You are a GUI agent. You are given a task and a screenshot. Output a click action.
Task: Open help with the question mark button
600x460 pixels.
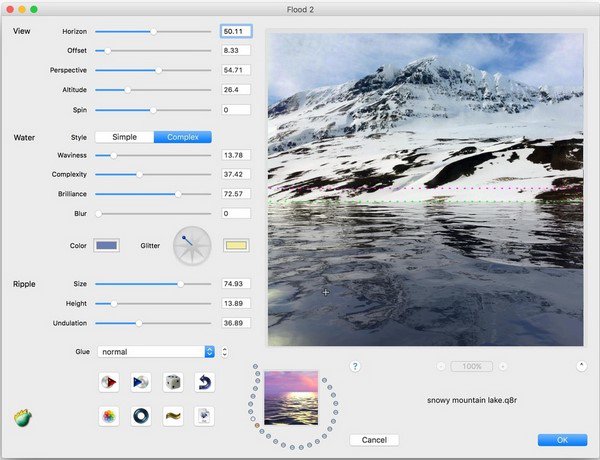click(x=355, y=367)
